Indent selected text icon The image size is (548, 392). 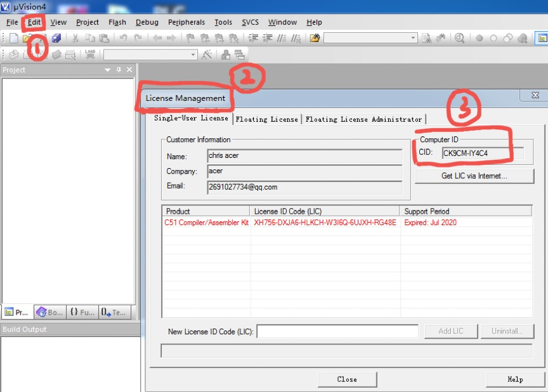coord(253,37)
